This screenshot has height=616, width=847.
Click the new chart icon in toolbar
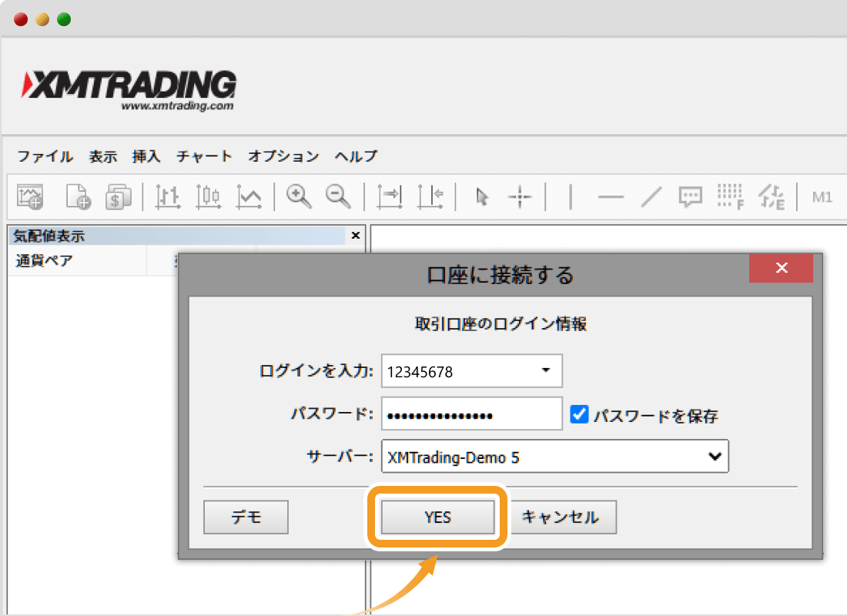(x=30, y=196)
